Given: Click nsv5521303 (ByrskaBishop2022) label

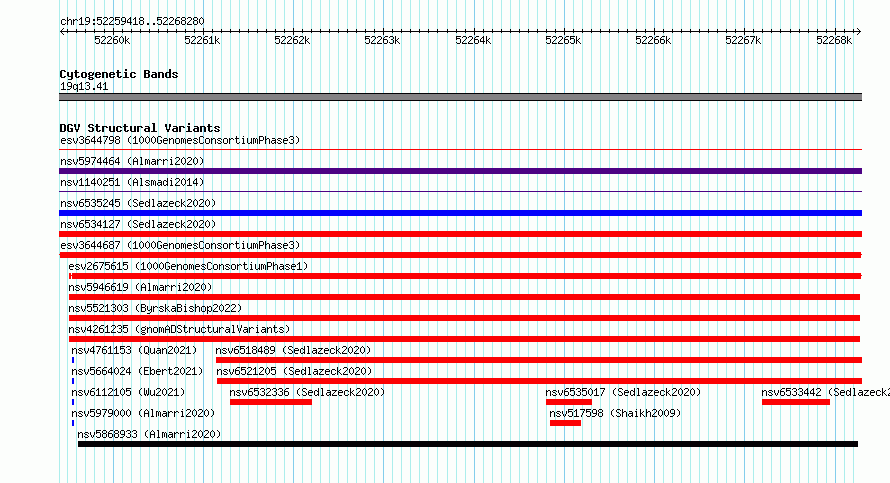Looking at the screenshot, I should [155, 308].
